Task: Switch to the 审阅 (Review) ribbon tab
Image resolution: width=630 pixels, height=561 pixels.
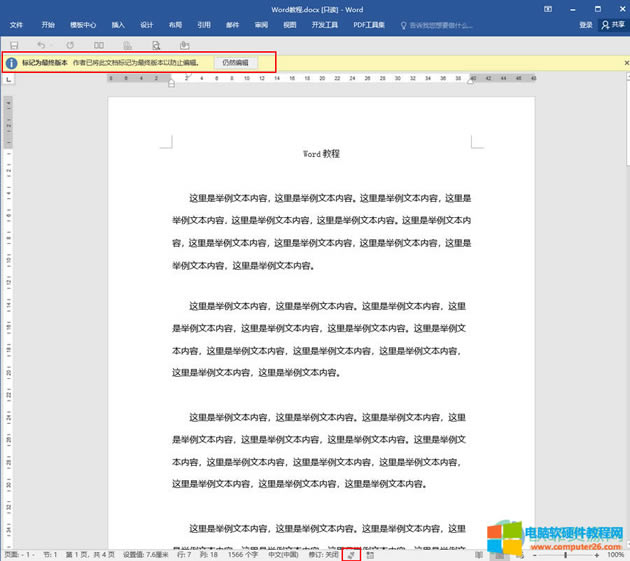Action: point(261,25)
